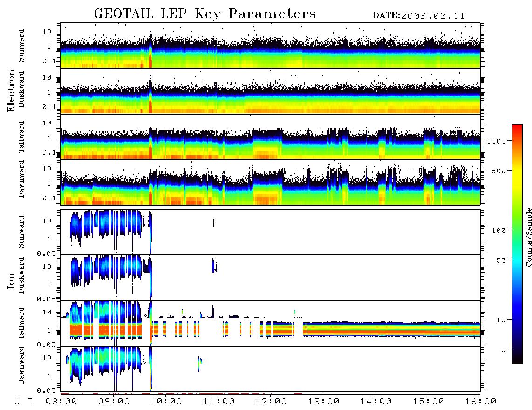Select the Electron "Tailward" axis label
This screenshot has width=532, height=410.
click(21, 137)
